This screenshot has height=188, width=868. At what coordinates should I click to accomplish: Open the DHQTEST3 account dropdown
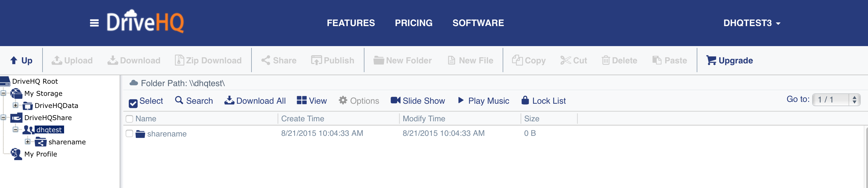(752, 23)
